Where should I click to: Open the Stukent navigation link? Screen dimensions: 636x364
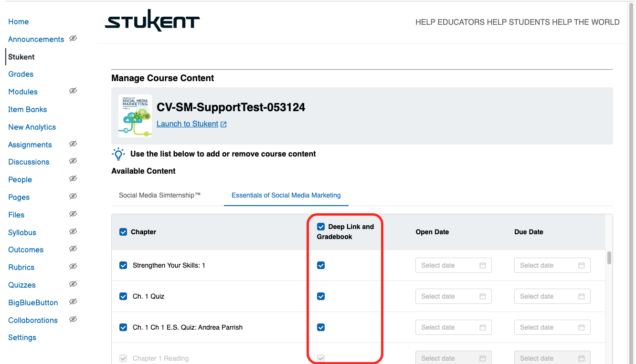tap(21, 57)
